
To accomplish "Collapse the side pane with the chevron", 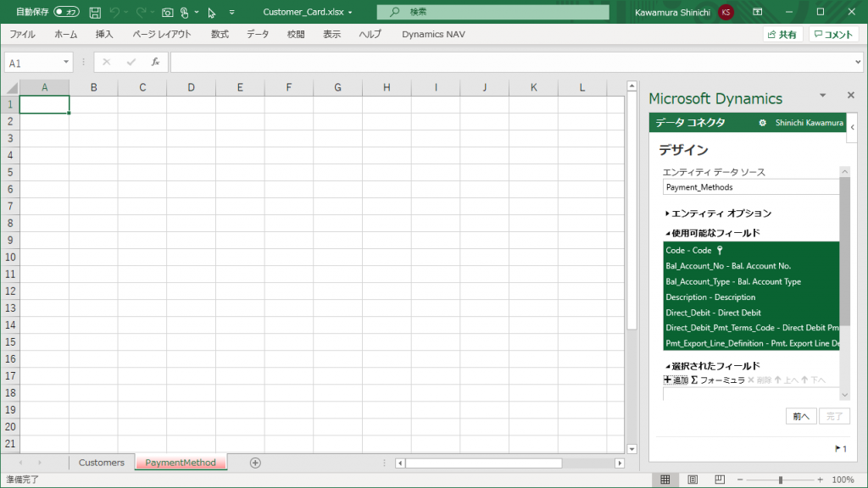I will [x=853, y=127].
